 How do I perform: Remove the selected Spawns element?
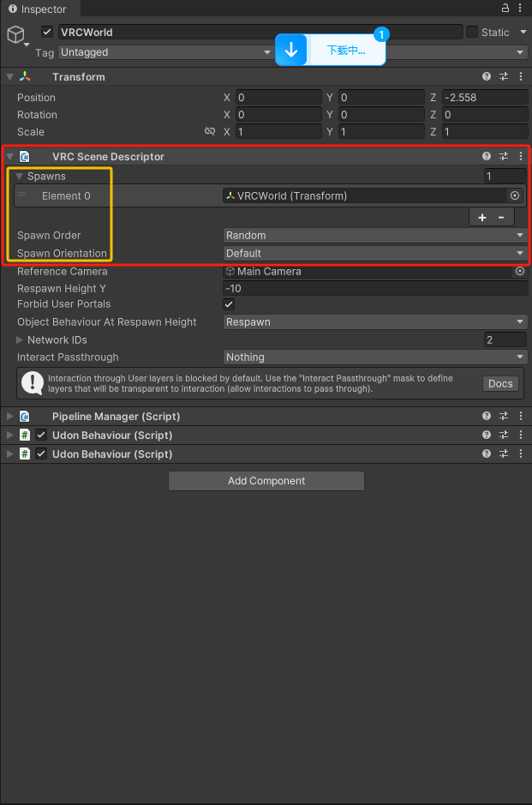[501, 218]
